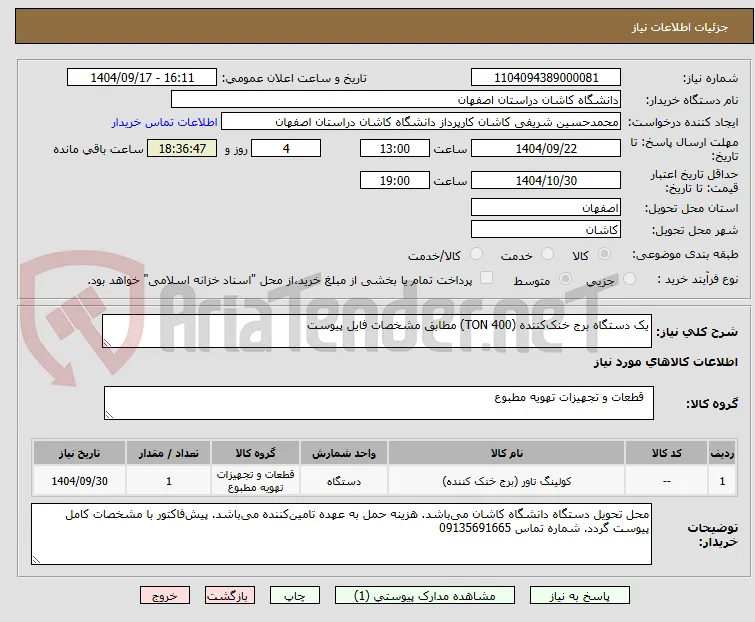Screen dimensions: 755x622
Task: Click the دستگاه unit cell
Action: 344,481
